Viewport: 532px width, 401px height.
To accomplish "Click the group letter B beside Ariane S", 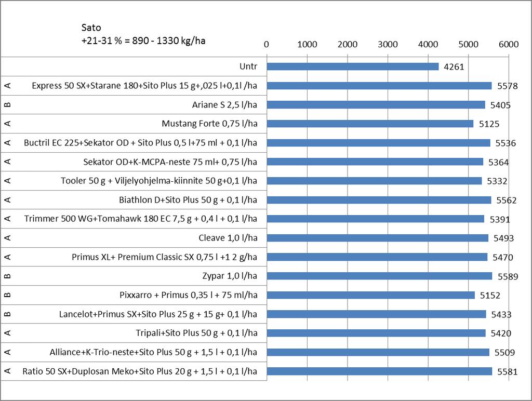I will click(x=7, y=104).
